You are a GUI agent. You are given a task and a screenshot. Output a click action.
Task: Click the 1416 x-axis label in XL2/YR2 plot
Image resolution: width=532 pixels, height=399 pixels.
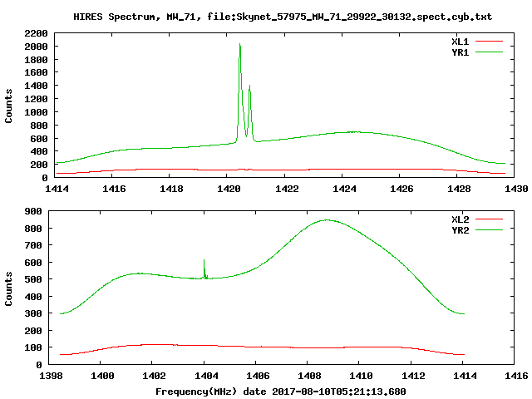(x=516, y=376)
